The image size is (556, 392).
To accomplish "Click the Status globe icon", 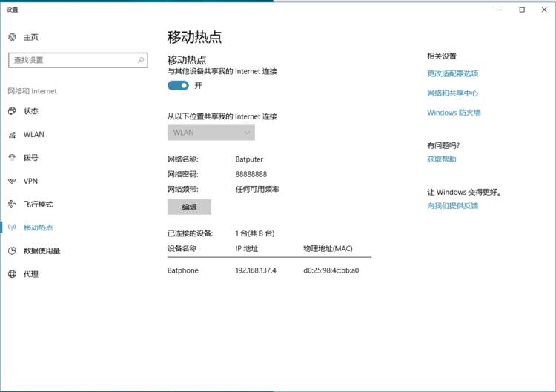I will coord(12,111).
